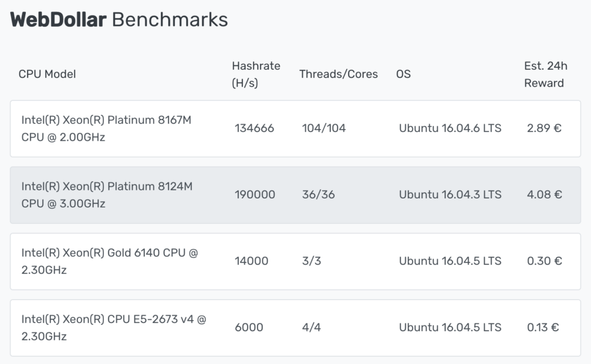Click the OS column header

point(403,74)
